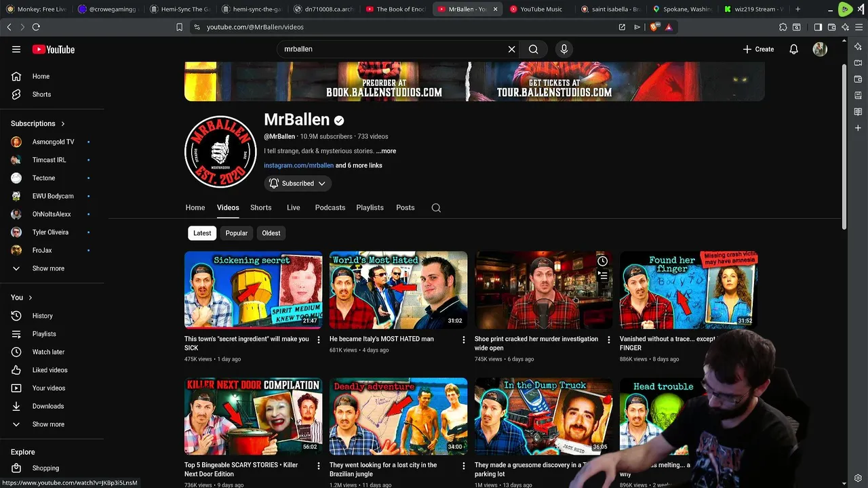Go to the YouTube logo home
868x488 pixels.
pyautogui.click(x=54, y=49)
